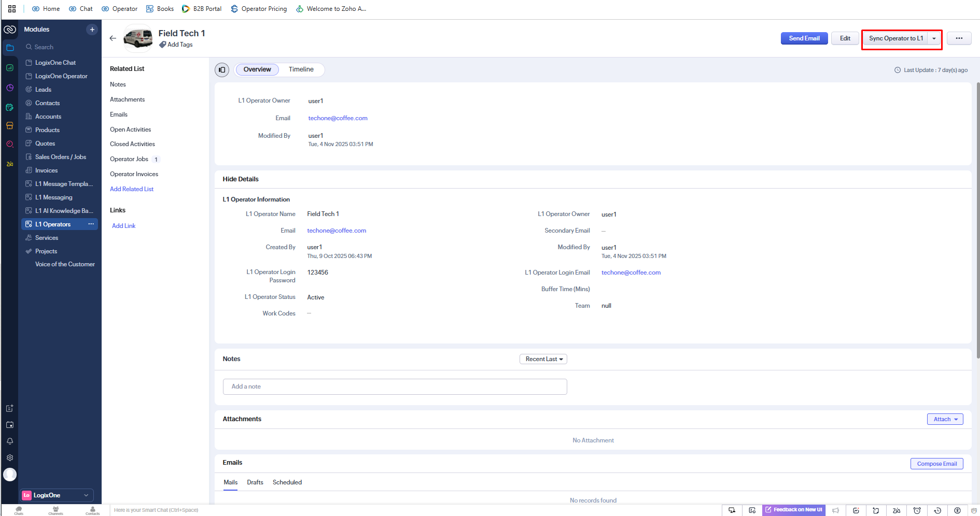
Task: Open the LogixOne workspace switcher
Action: tap(57, 495)
